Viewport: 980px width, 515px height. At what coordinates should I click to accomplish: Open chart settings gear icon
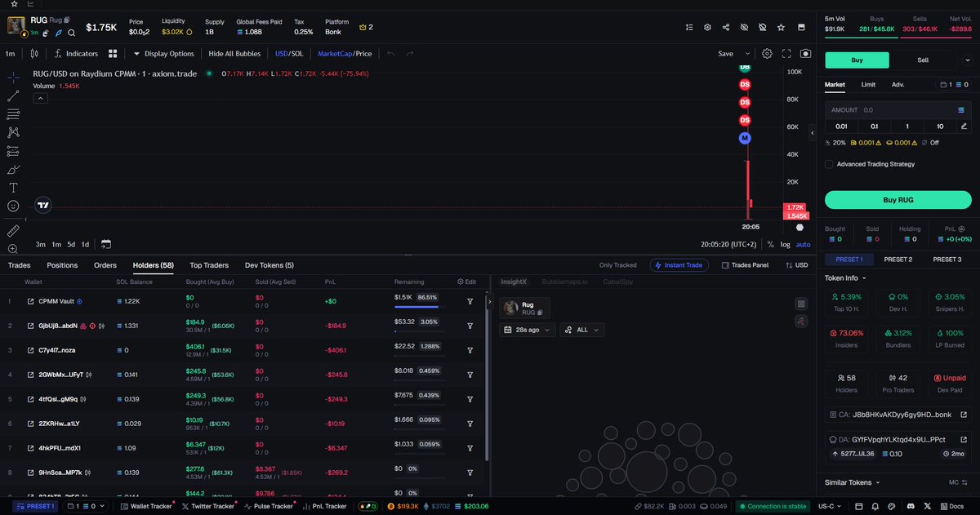tap(767, 54)
